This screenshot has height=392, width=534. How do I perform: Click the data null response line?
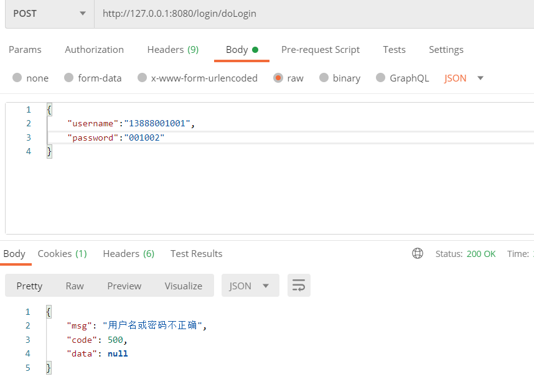click(97, 354)
